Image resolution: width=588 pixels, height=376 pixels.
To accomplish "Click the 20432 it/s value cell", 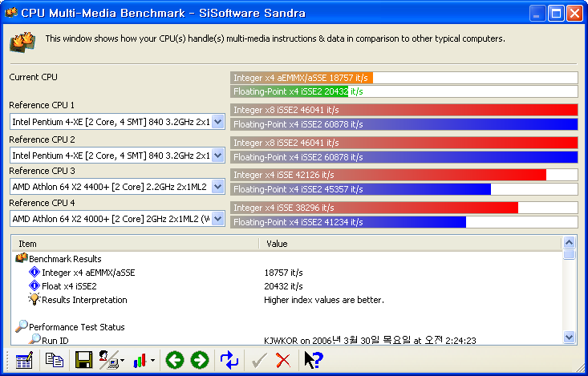I will [283, 286].
